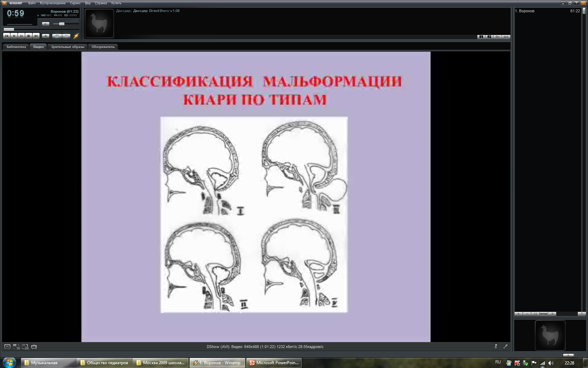
Task: Mute audio with the speaker button
Action: [45, 24]
